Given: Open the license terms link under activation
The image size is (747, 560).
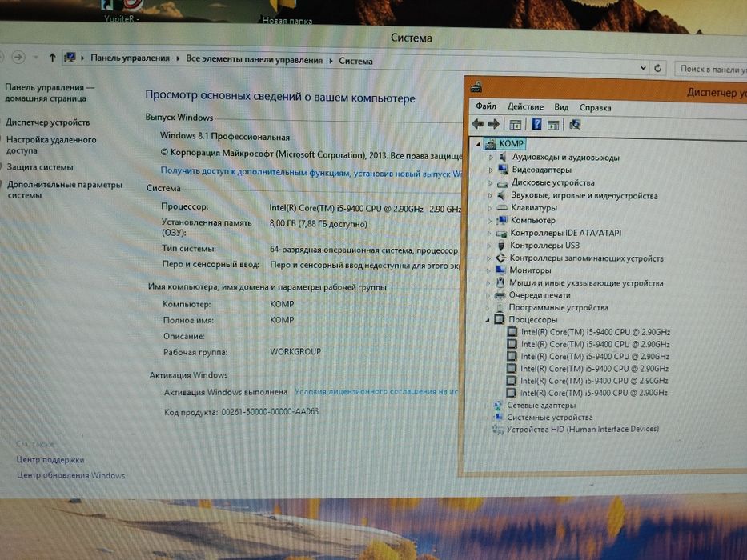Looking at the screenshot, I should pyautogui.click(x=376, y=391).
